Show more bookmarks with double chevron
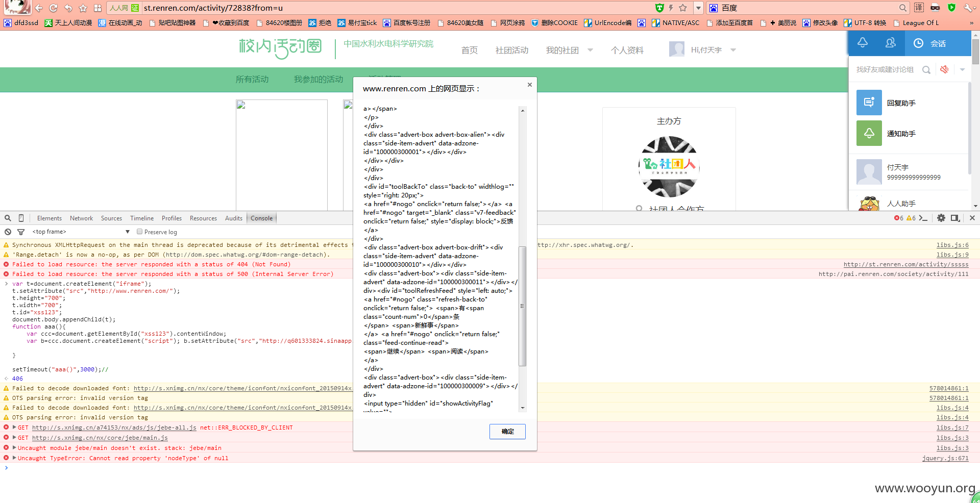This screenshot has width=980, height=503. pos(971,23)
